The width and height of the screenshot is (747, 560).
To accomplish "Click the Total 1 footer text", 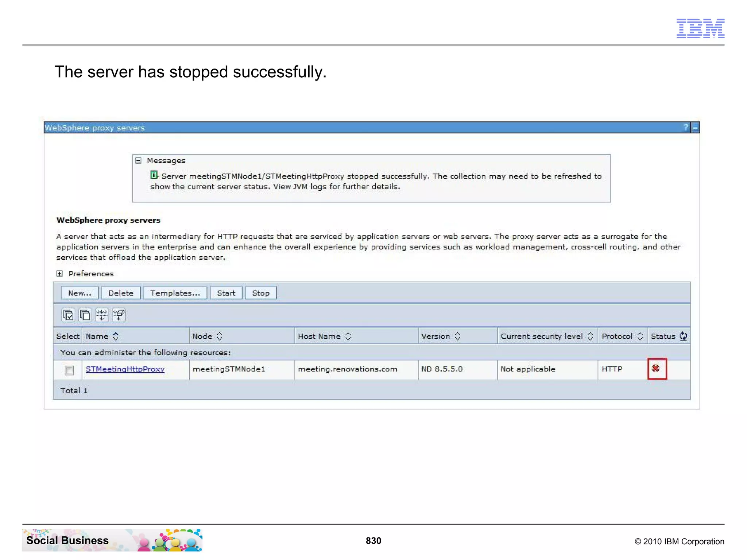I will pos(74,390).
